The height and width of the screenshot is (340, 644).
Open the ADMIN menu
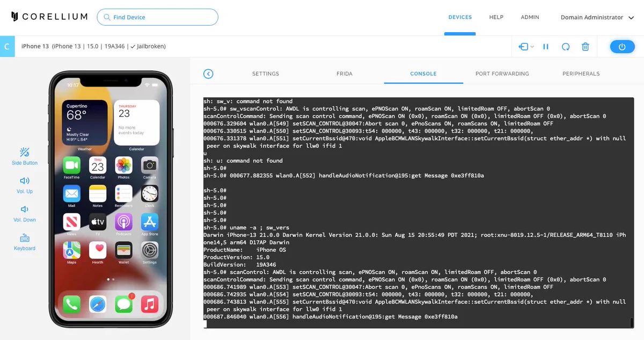[530, 17]
